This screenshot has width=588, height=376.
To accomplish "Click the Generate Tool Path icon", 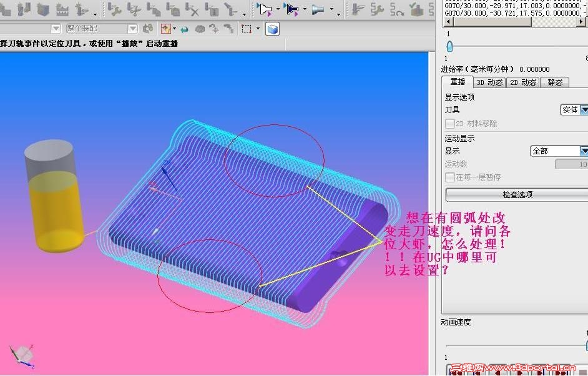I will click(x=265, y=9).
